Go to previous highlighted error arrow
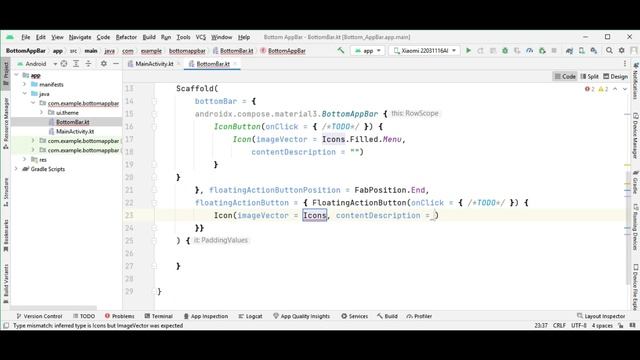Viewport: 640px width, 360px height. tap(615, 89)
